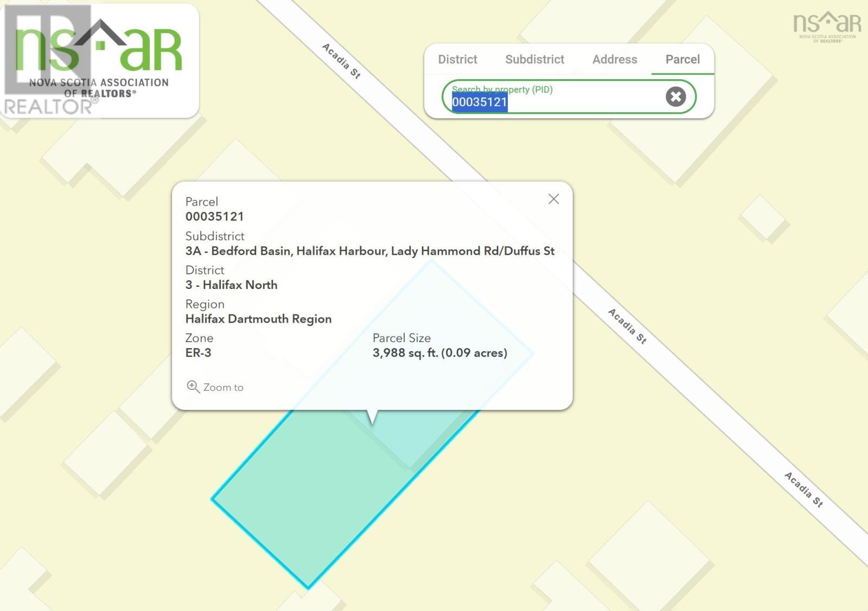The width and height of the screenshot is (868, 611).
Task: Click the bottom-right Acadia St label
Action: [803, 490]
